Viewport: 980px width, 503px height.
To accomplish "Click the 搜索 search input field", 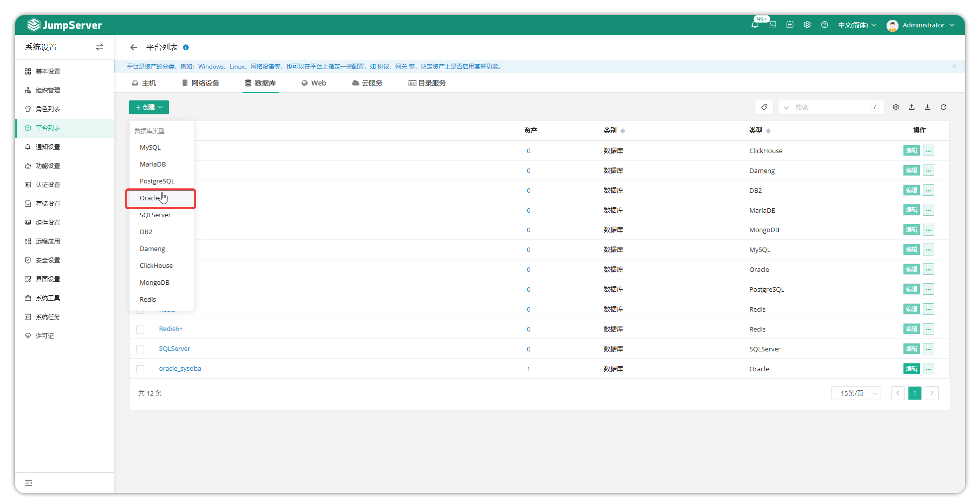I will [x=831, y=107].
